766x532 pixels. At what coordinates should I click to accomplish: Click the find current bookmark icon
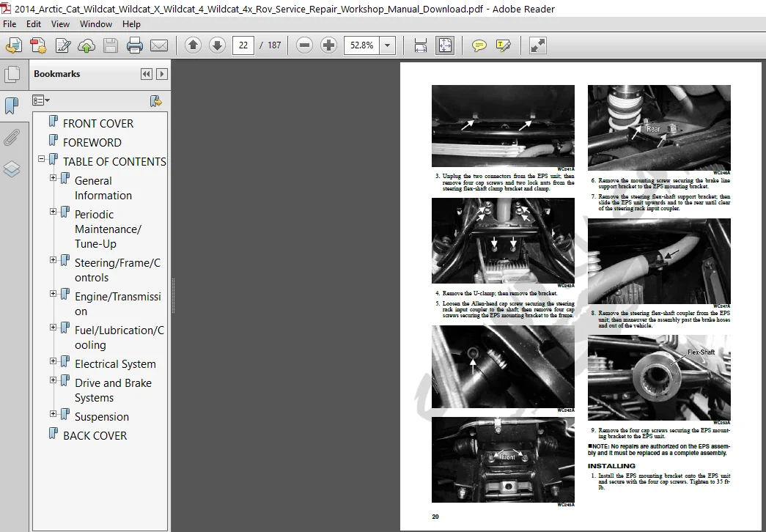(x=156, y=100)
